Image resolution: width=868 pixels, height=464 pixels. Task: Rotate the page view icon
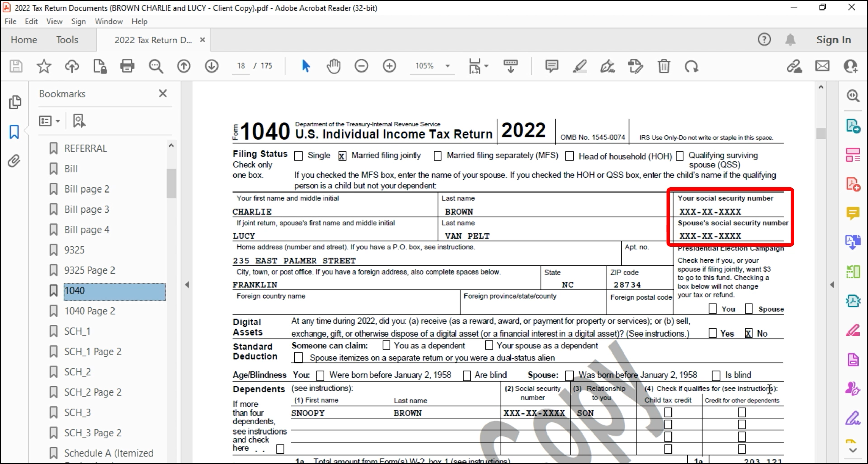click(x=691, y=66)
